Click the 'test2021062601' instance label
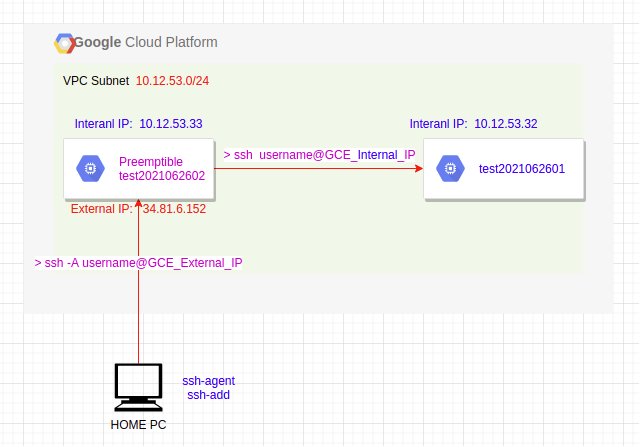Screen dimensions: 639x446 [522, 169]
